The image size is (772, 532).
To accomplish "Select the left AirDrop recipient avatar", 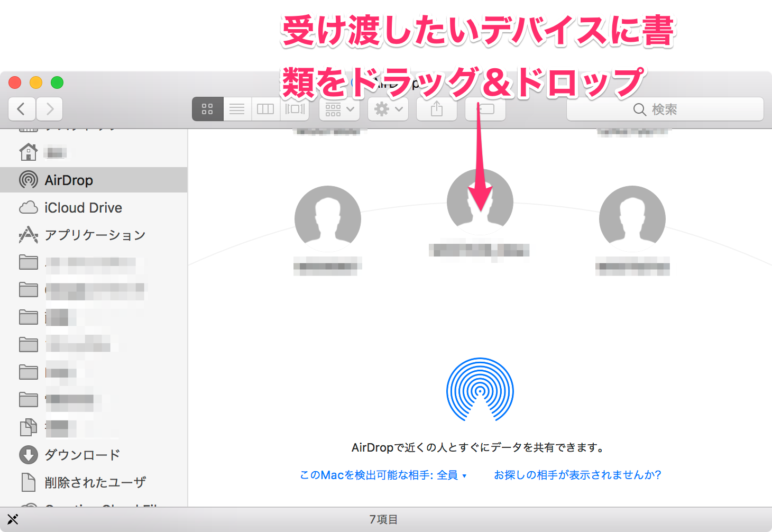I will point(328,219).
